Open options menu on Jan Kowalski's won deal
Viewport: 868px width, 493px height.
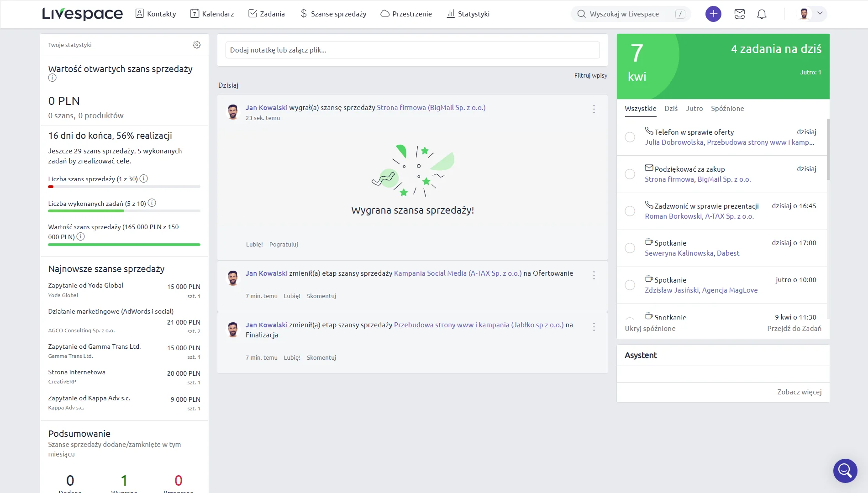click(x=594, y=109)
